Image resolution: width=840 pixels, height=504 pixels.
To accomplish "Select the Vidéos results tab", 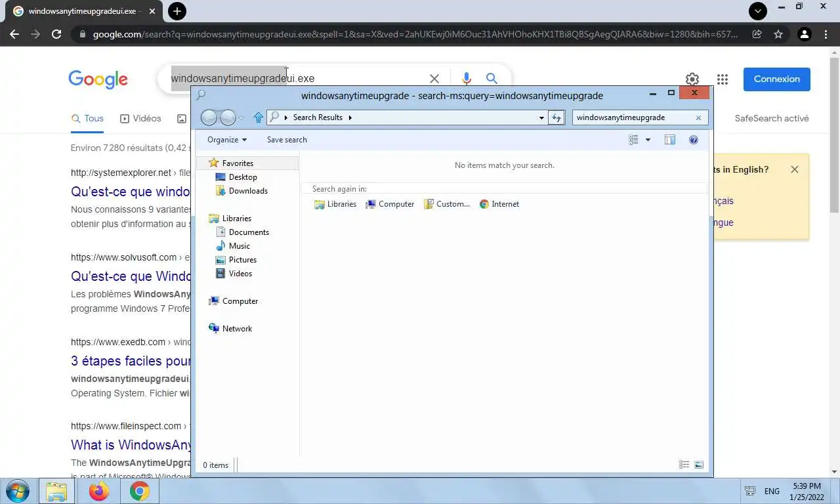I will [x=140, y=118].
